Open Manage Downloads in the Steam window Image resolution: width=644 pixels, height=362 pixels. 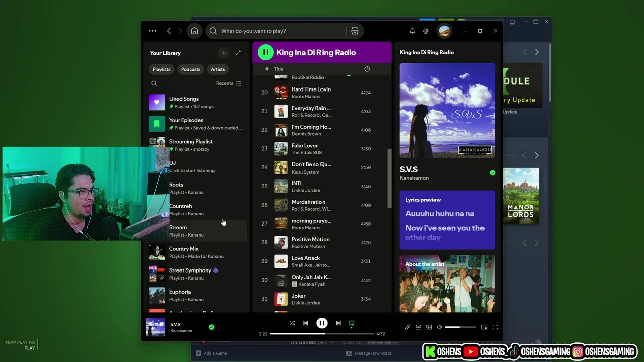(369, 353)
